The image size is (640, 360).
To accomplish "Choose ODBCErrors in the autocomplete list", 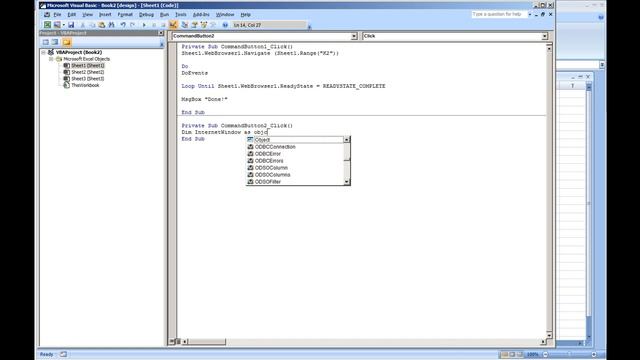I will pyautogui.click(x=295, y=160).
